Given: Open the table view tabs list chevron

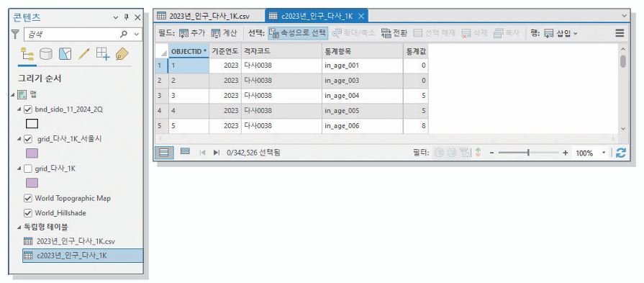Looking at the screenshot, I should [625, 16].
